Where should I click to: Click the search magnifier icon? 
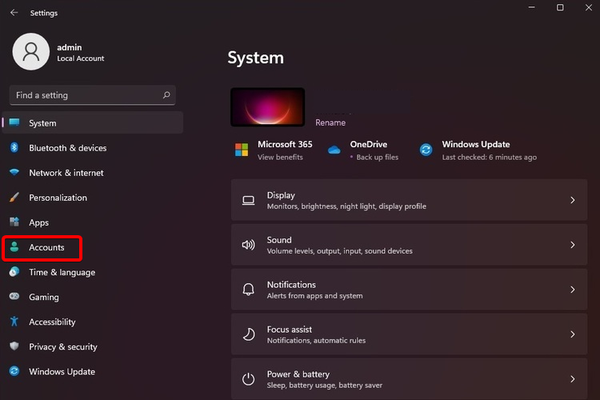[x=166, y=95]
